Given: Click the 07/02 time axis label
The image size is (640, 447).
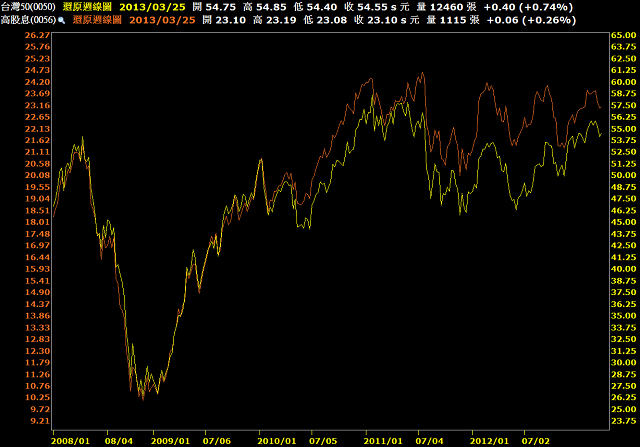Looking at the screenshot, I should coord(536,441).
